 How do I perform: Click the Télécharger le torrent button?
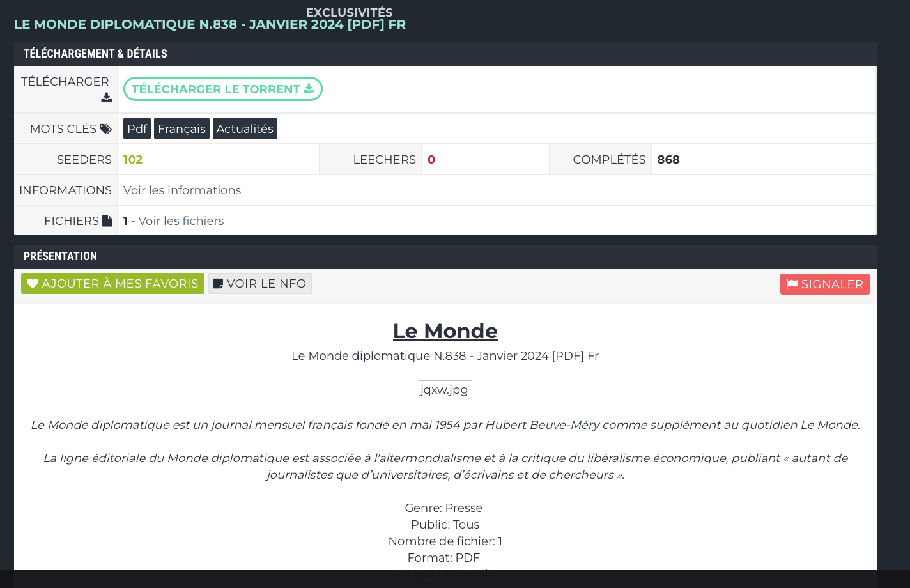point(222,89)
